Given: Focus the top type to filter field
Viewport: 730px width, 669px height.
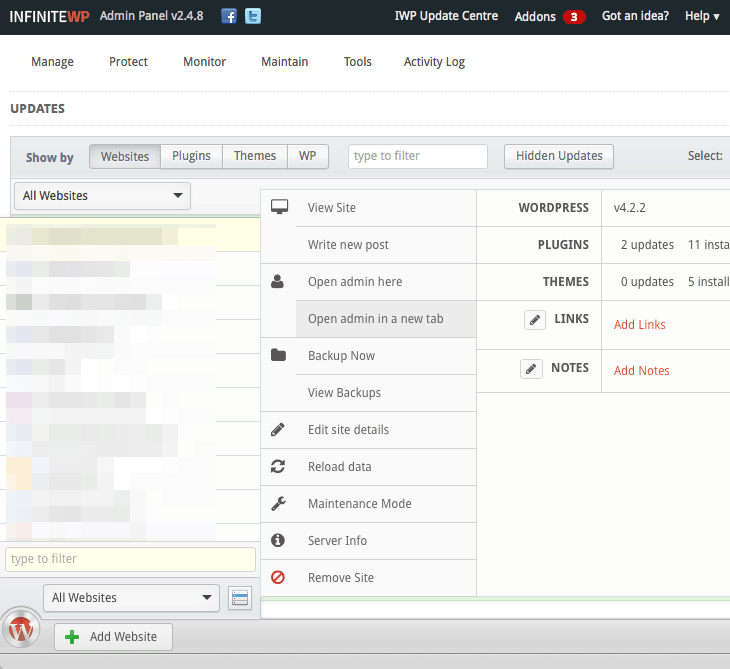Looking at the screenshot, I should pyautogui.click(x=418, y=156).
